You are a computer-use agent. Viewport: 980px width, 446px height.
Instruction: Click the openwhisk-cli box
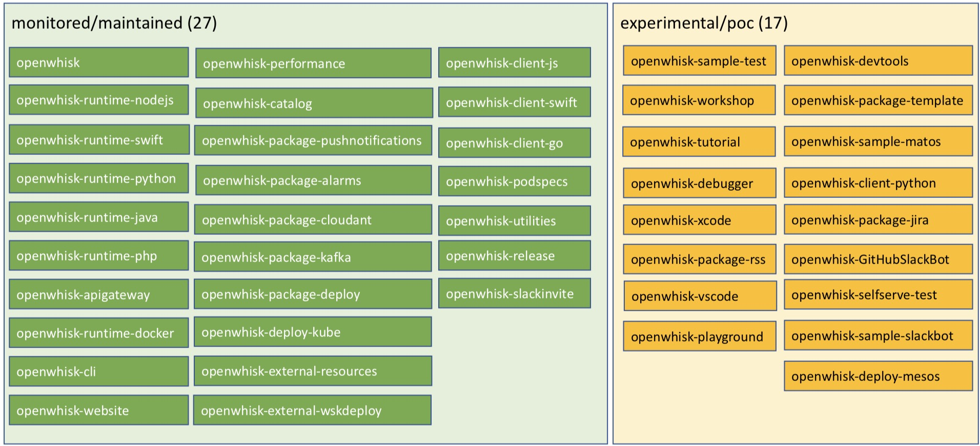99,372
